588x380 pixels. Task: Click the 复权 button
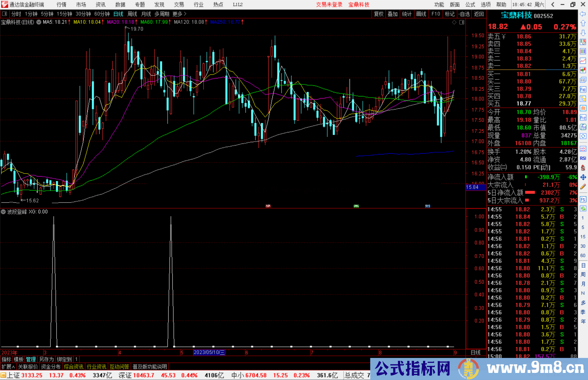pyautogui.click(x=378, y=14)
